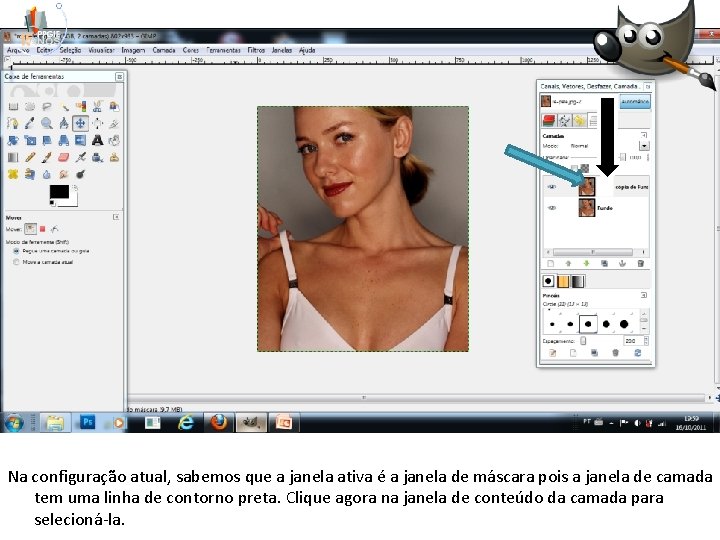
Task: Select the Measure compass tool
Action: coord(64,123)
